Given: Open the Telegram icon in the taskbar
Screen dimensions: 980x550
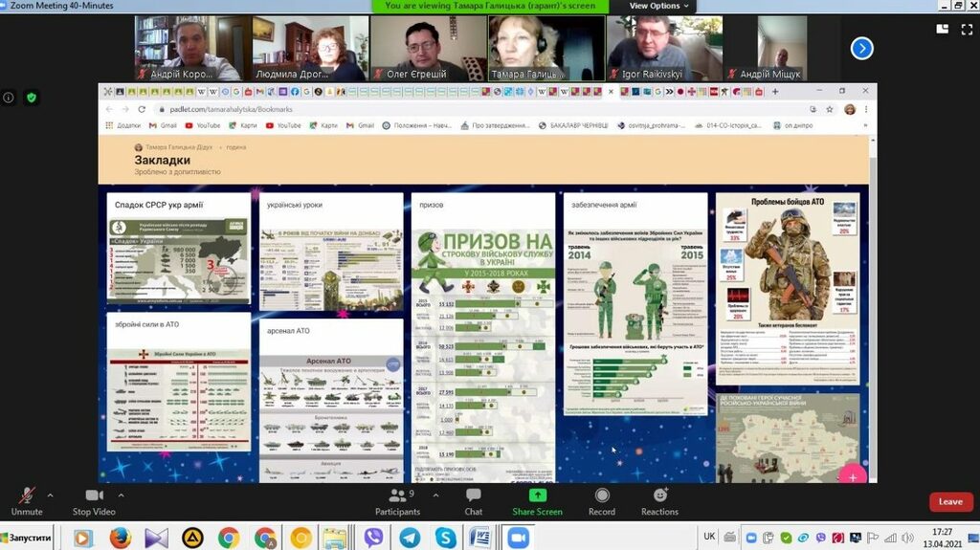Looking at the screenshot, I should tap(410, 538).
